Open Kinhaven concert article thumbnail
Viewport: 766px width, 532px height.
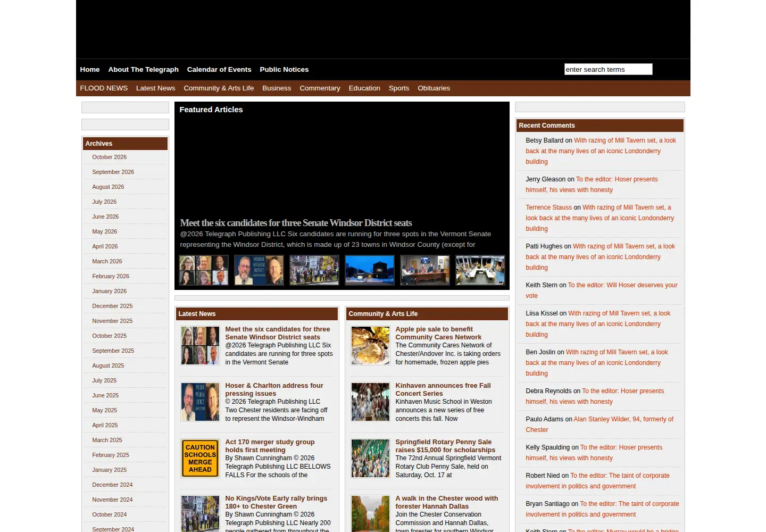[370, 402]
